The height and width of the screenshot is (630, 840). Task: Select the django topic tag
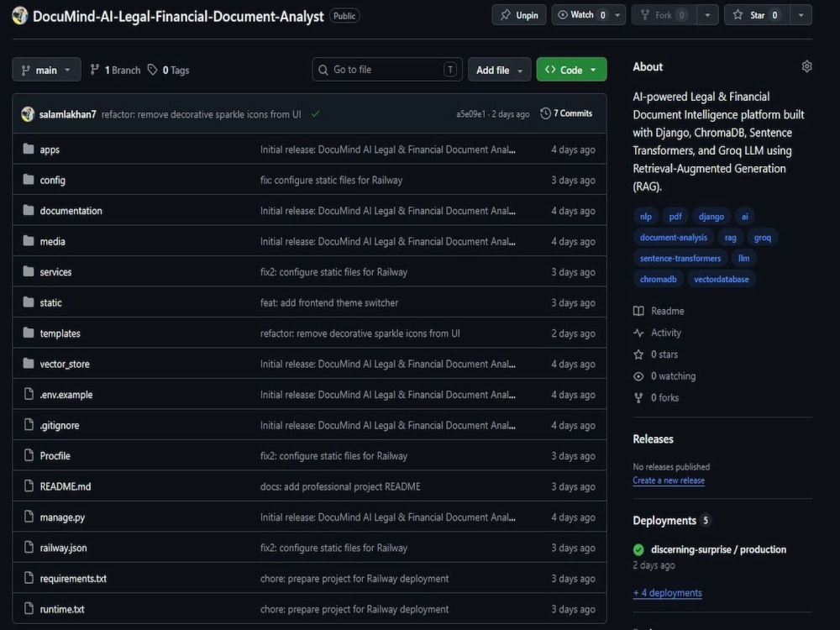coord(711,217)
